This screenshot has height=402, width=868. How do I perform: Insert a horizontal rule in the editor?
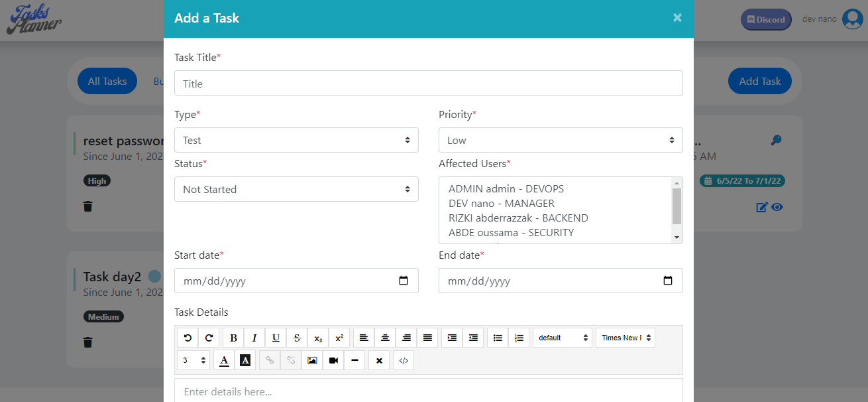(355, 360)
